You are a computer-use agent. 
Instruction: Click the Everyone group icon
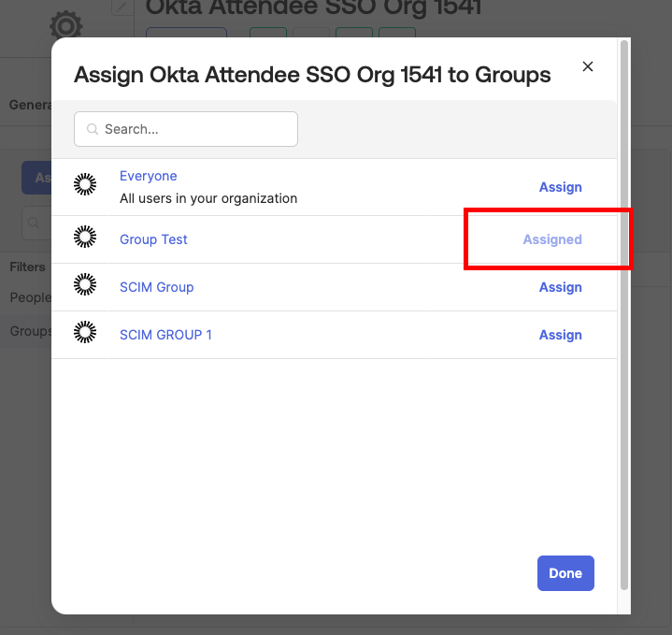coord(85,184)
